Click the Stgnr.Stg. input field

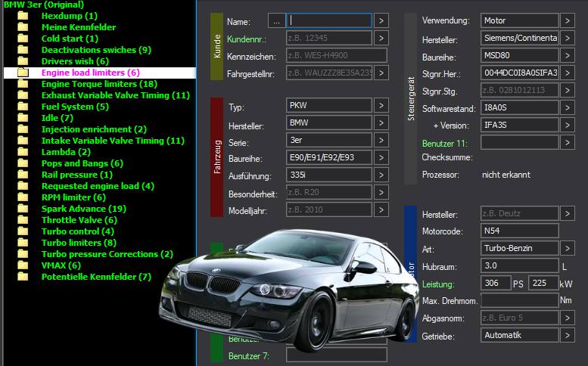pyautogui.click(x=519, y=90)
